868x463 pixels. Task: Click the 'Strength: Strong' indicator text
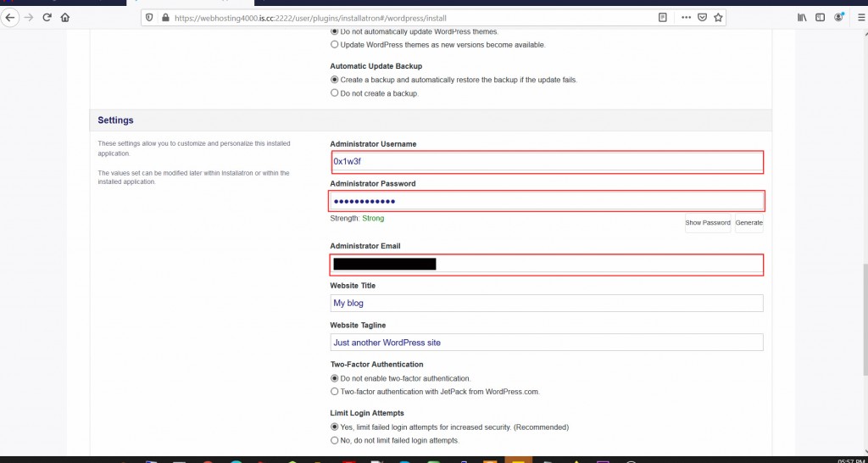pyautogui.click(x=357, y=218)
